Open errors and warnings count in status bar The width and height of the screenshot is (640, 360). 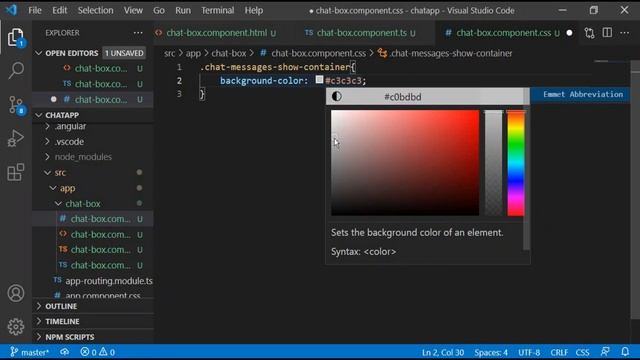click(x=98, y=352)
